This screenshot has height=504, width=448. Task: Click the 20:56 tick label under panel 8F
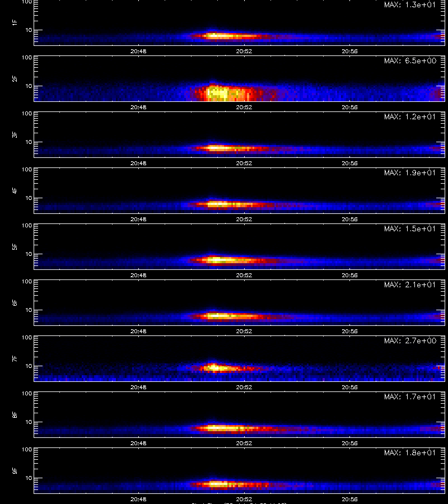pyautogui.click(x=349, y=443)
